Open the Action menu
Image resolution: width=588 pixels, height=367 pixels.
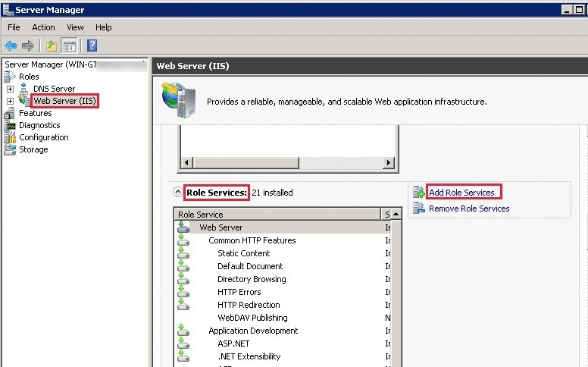[x=43, y=27]
